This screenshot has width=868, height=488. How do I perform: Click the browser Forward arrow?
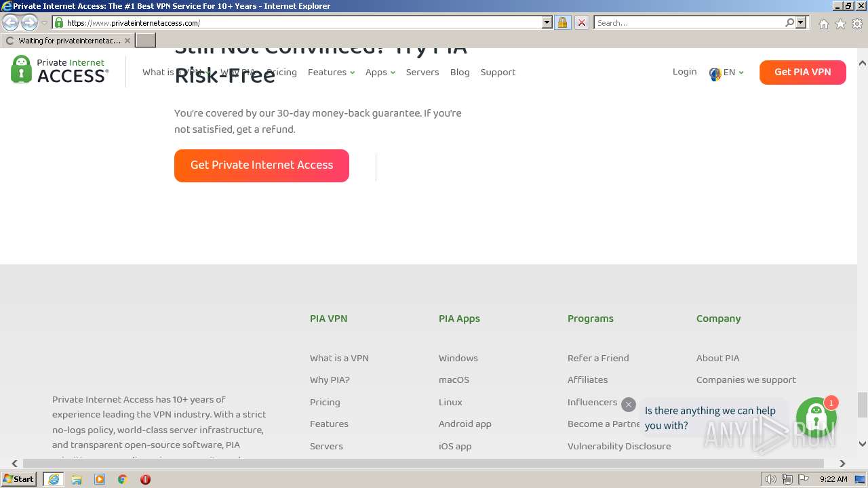pos(29,22)
